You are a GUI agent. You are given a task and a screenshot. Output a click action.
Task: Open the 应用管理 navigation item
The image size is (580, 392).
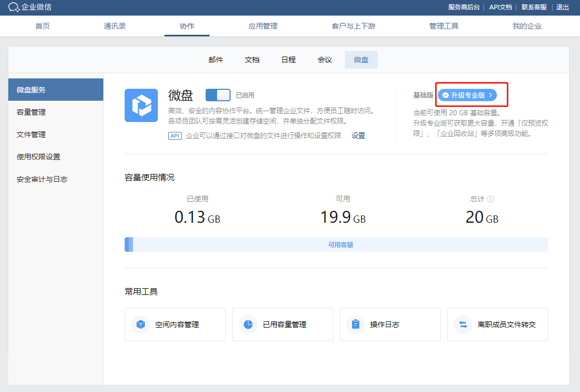tap(263, 26)
